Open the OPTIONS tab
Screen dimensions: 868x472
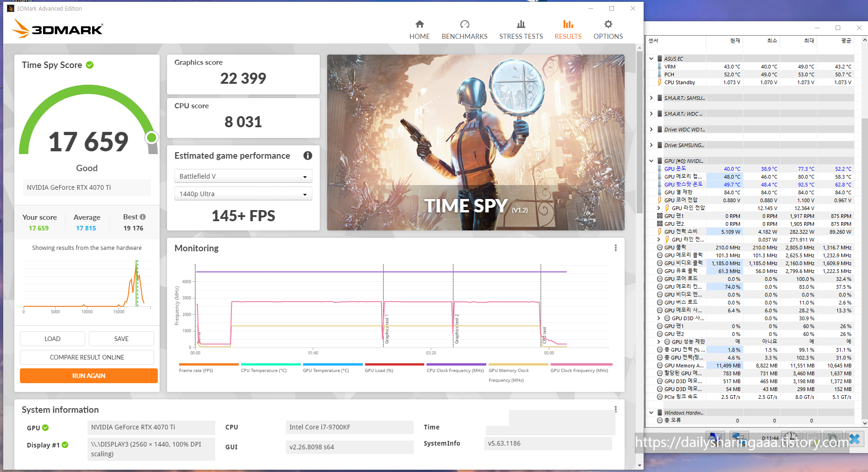(608, 30)
